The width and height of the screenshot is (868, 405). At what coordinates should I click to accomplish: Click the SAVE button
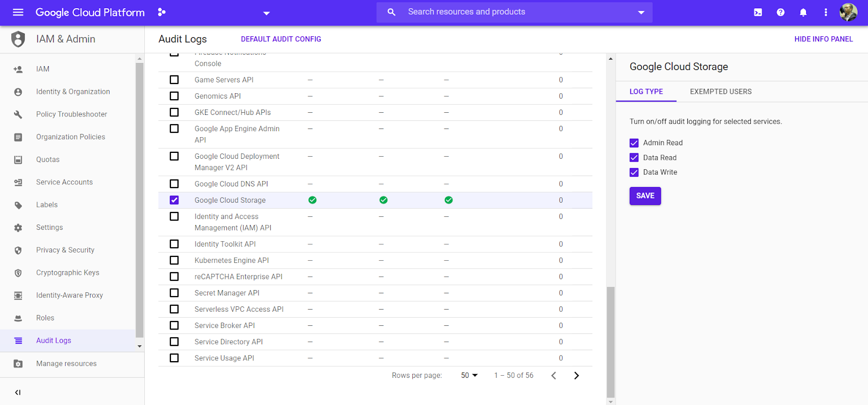645,196
